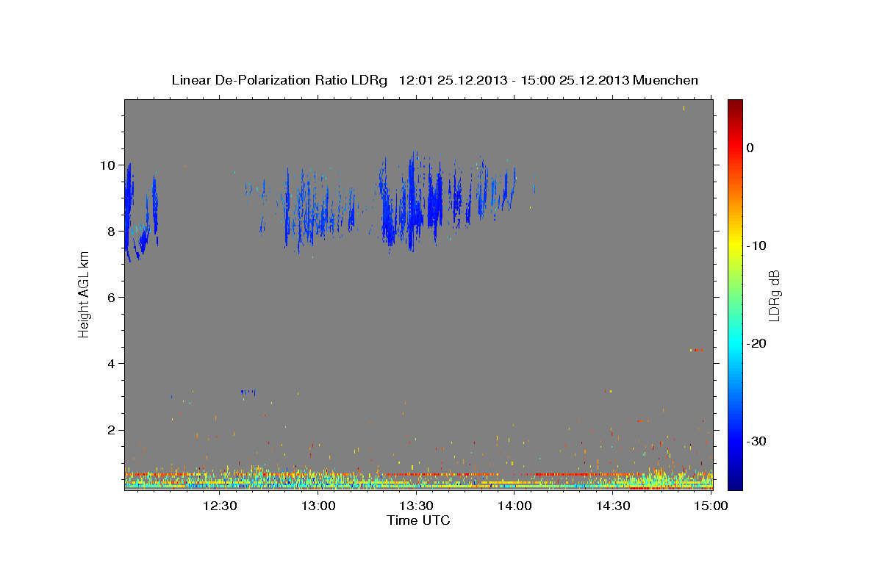Viewport: 882px width, 588px height.
Task: Click the 'Muenchen' location in the title
Action: [665, 80]
